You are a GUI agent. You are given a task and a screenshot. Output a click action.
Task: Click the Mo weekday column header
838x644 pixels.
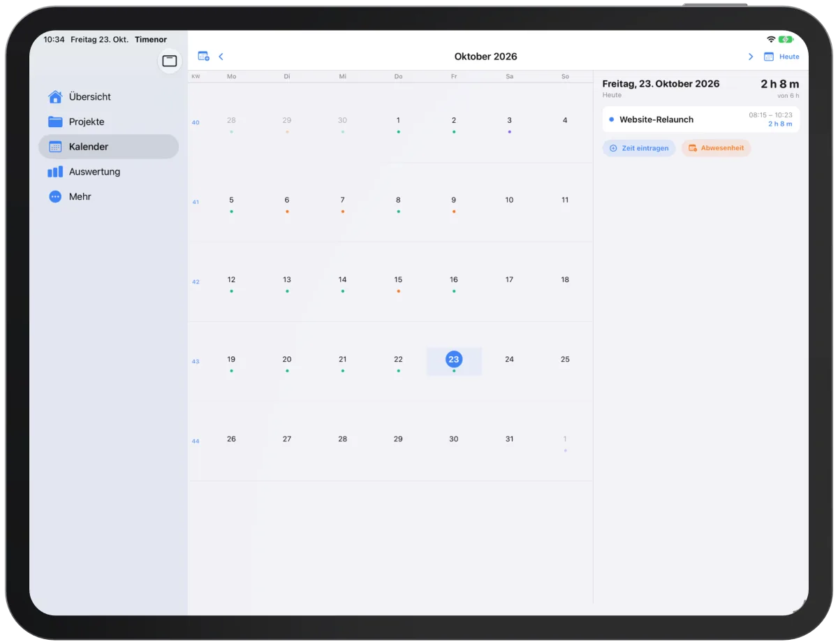pyautogui.click(x=231, y=77)
